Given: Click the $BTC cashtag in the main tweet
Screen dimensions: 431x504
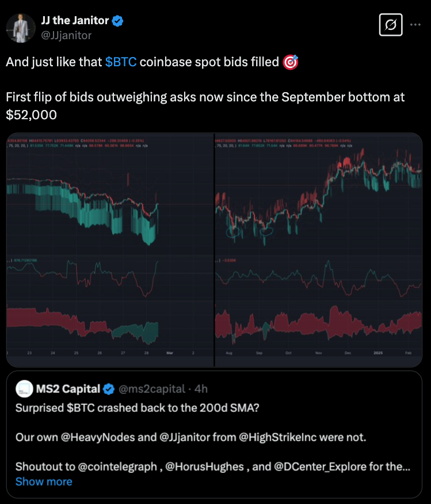Looking at the screenshot, I should click(121, 62).
